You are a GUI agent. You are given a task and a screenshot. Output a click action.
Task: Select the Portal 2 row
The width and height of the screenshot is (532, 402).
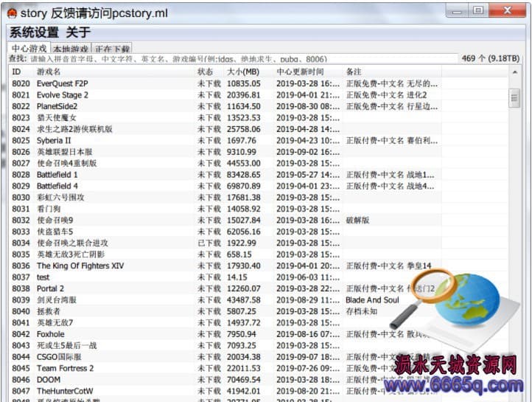click(x=259, y=288)
